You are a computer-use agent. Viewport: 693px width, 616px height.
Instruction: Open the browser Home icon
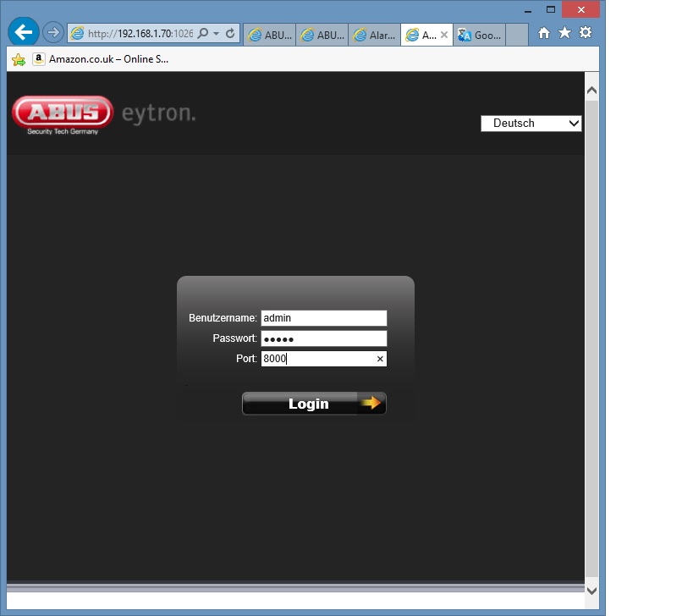pyautogui.click(x=544, y=33)
